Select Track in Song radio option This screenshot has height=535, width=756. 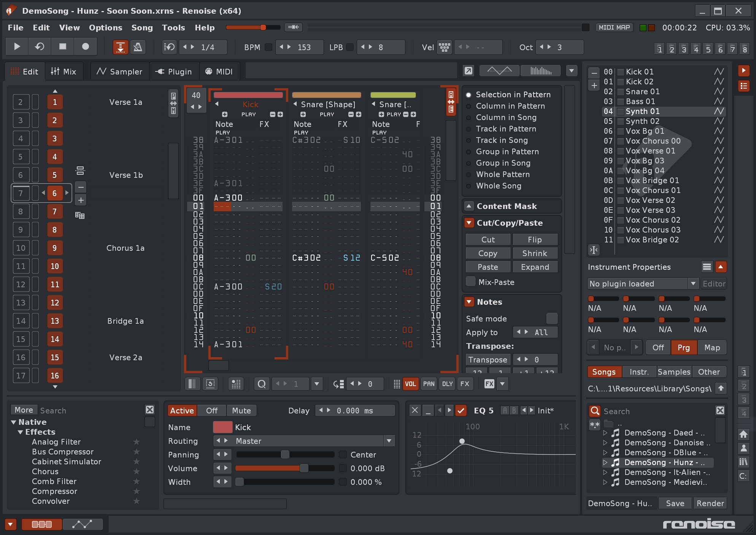tap(469, 140)
